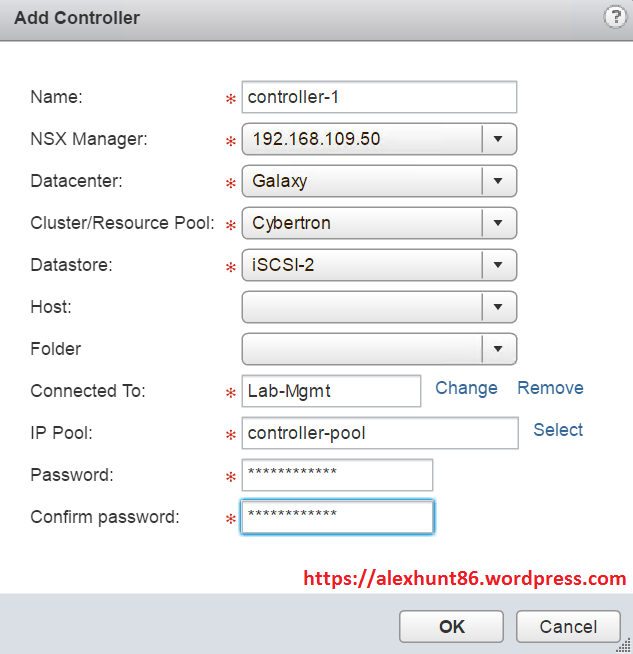Click the Connected To field Lab-Mgmt
The width and height of the screenshot is (633, 654).
tap(331, 391)
